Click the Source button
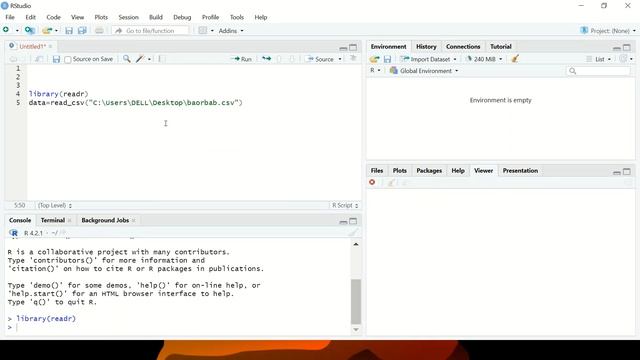This screenshot has height=360, width=640. pos(321,59)
